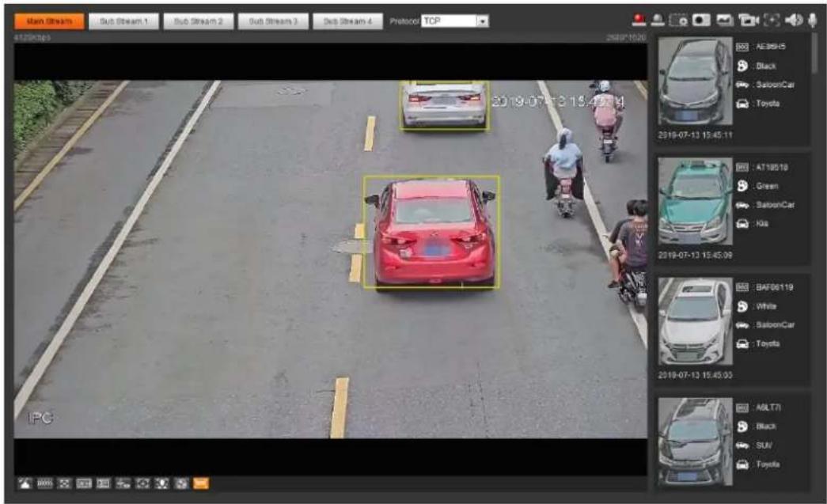
Task: Click the fifth bottom toolbar icon (fluency)
Action: 104,483
